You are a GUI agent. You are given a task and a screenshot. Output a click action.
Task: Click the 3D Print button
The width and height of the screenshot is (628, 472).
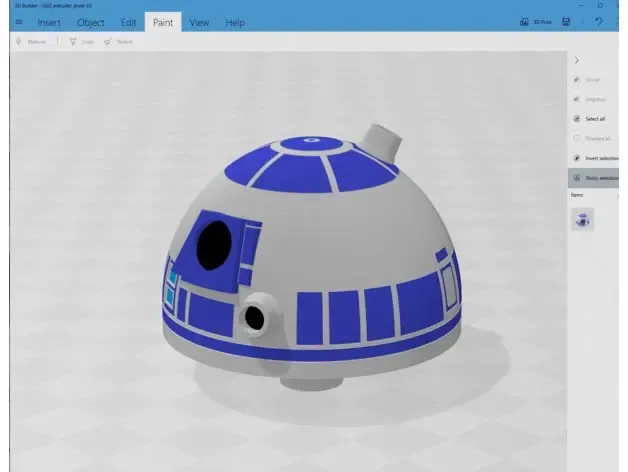point(535,22)
